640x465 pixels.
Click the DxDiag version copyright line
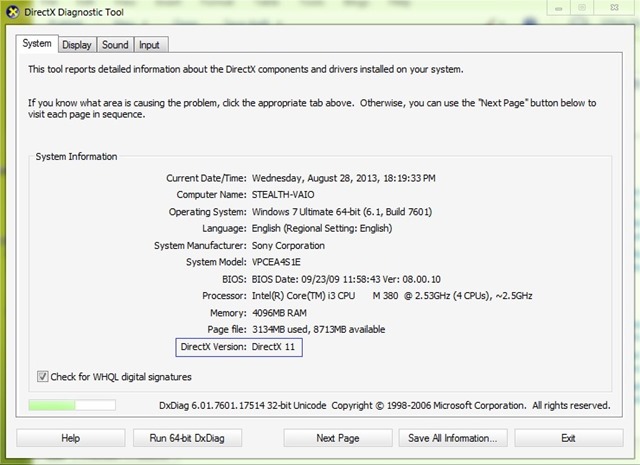tap(384, 405)
